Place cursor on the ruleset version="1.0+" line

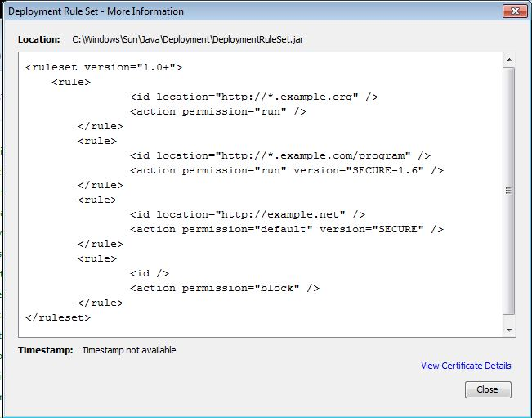click(104, 67)
